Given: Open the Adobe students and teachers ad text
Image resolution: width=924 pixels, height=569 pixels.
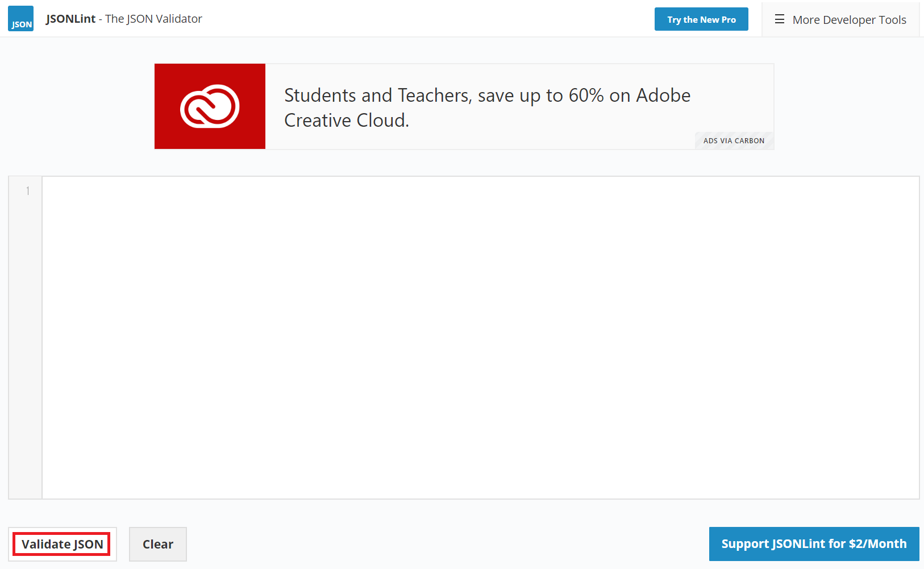Looking at the screenshot, I should coord(487,107).
